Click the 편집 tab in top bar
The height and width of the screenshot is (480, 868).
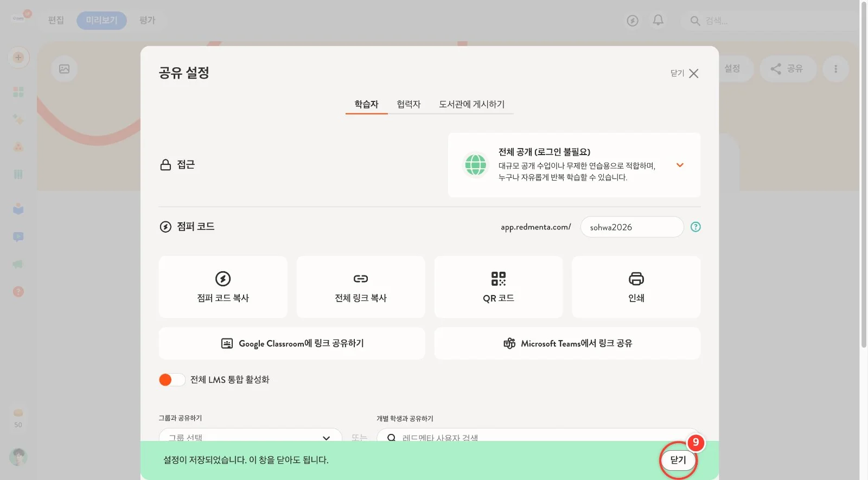click(x=56, y=20)
